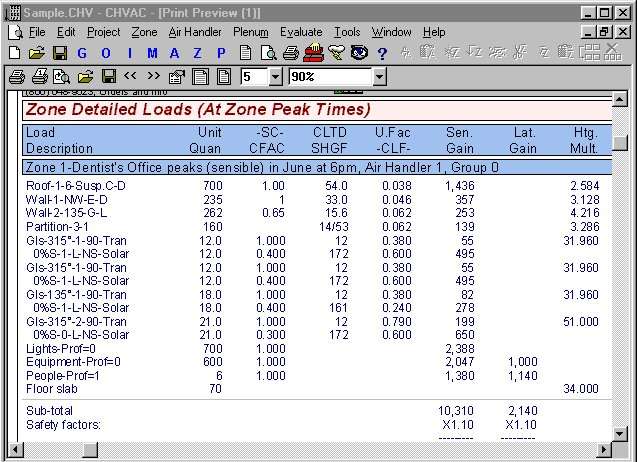Go to next page with >> button

coord(153,76)
